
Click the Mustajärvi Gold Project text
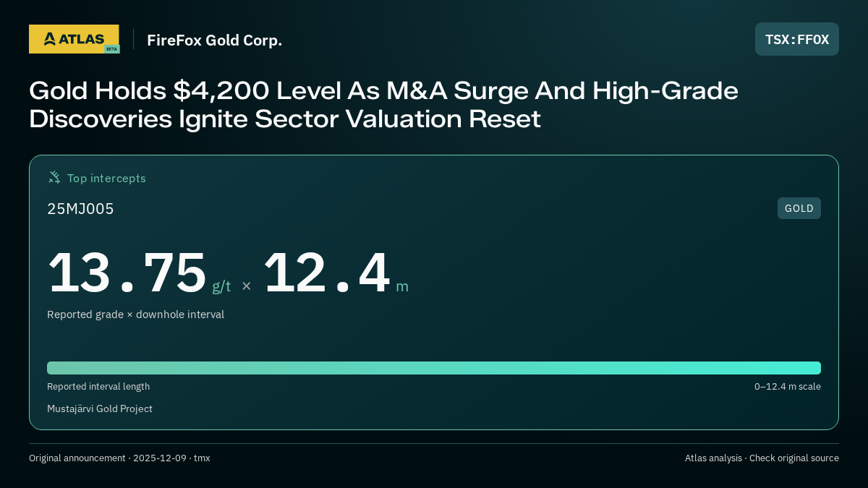[x=100, y=408]
